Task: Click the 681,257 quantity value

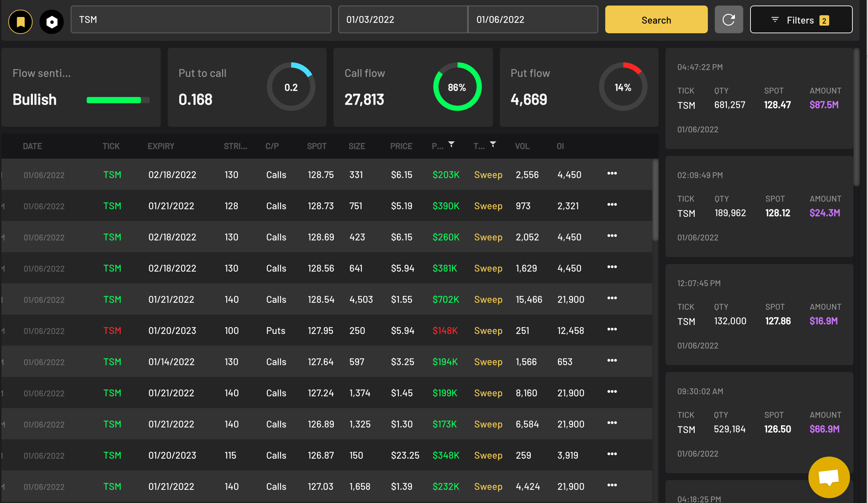Action: tap(730, 105)
